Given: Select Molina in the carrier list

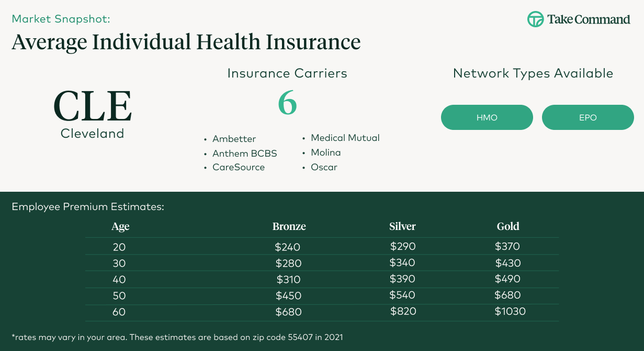Looking at the screenshot, I should [x=325, y=152].
